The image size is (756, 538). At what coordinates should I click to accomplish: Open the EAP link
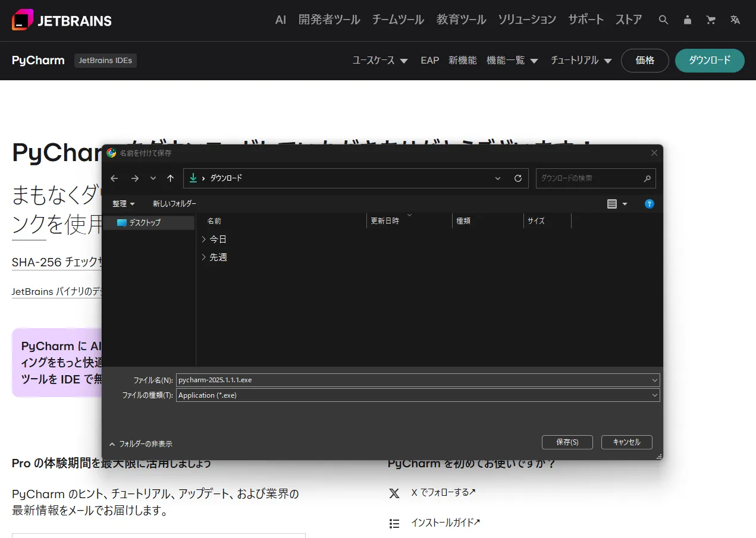429,60
